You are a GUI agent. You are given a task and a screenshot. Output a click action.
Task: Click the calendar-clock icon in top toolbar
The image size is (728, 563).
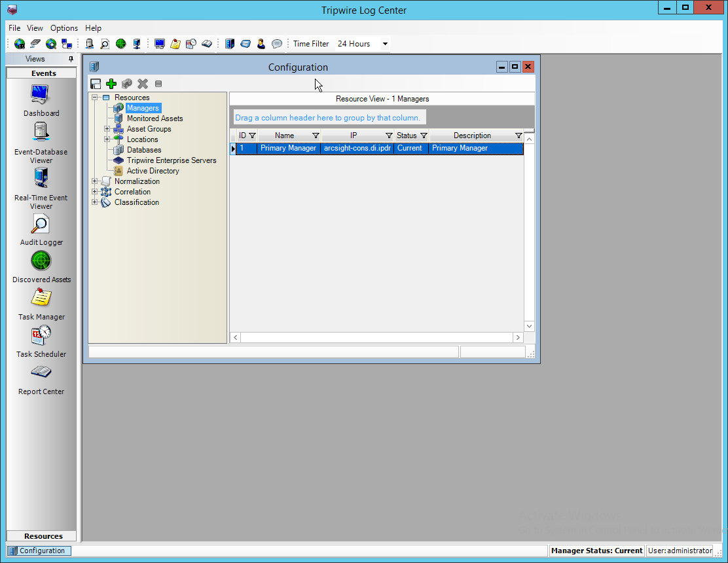point(191,44)
